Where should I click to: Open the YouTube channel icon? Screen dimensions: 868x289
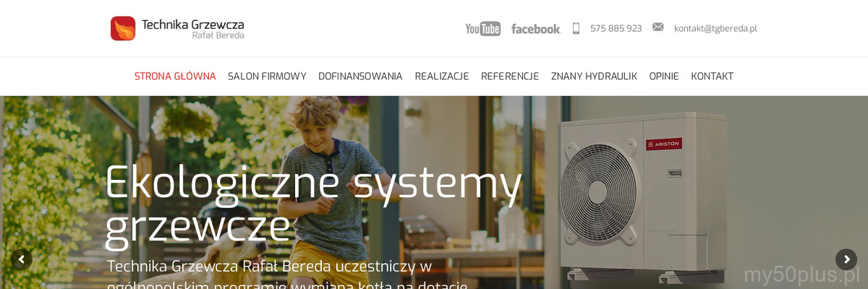coord(482,29)
